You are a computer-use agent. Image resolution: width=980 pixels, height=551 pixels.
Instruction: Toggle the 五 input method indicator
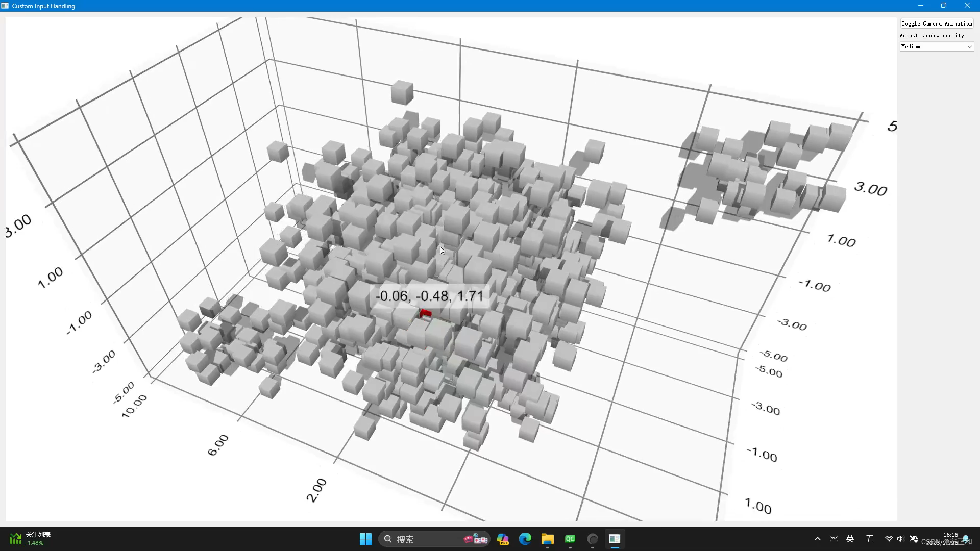tap(870, 539)
